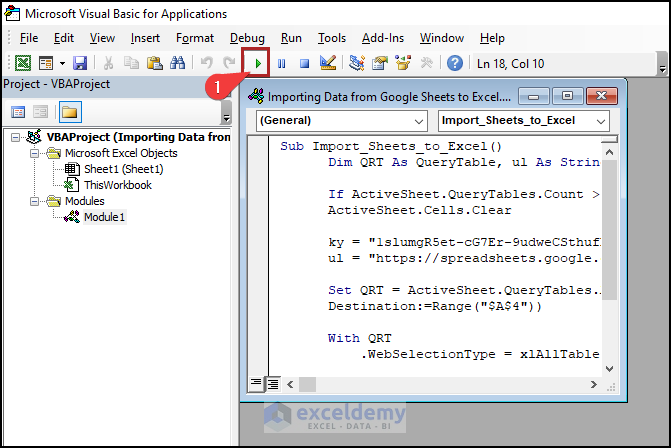Image resolution: width=671 pixels, height=448 pixels.
Task: Maximize the code module window
Action: [x=567, y=96]
